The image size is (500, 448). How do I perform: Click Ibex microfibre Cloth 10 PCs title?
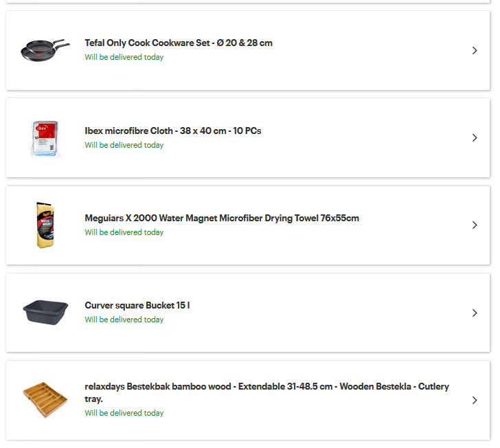[x=173, y=131]
